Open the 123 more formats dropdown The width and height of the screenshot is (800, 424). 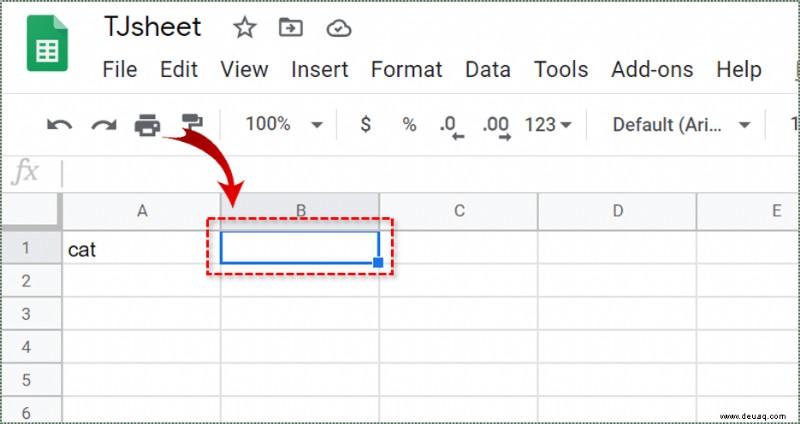pyautogui.click(x=548, y=124)
